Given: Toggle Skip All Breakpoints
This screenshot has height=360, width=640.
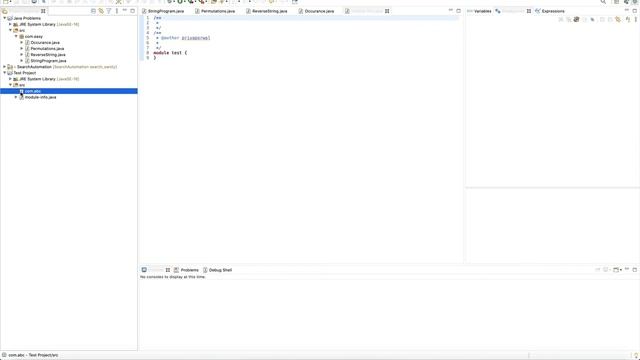Looking at the screenshot, I should (x=592, y=19).
